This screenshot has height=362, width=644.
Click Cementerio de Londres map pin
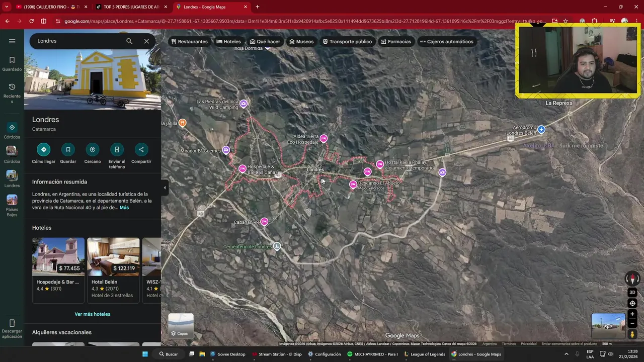pos(276,246)
